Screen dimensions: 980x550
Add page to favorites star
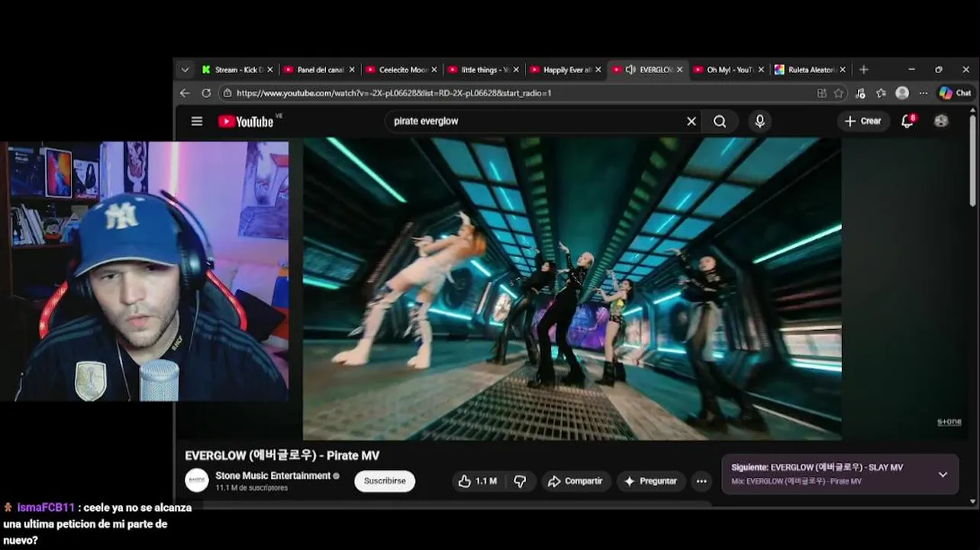coord(839,92)
